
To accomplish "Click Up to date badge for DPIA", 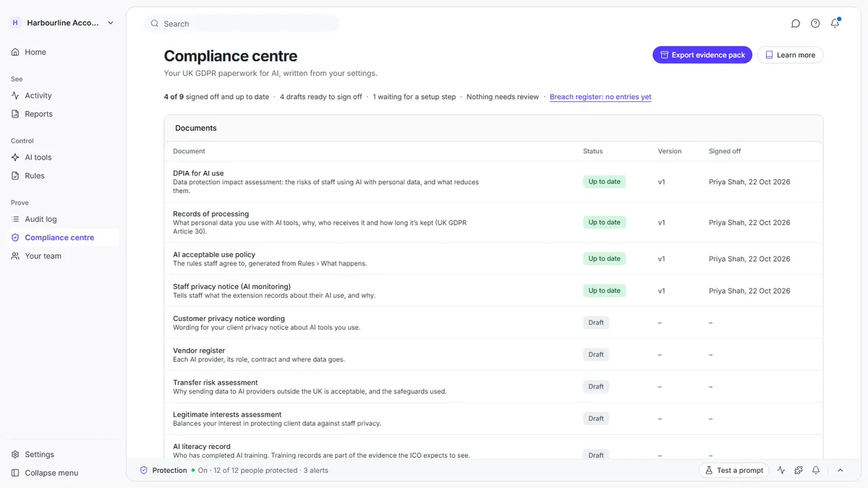I will (604, 181).
